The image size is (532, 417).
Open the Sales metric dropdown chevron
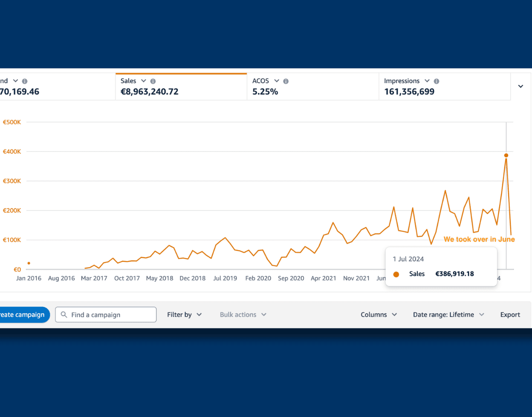pyautogui.click(x=144, y=81)
